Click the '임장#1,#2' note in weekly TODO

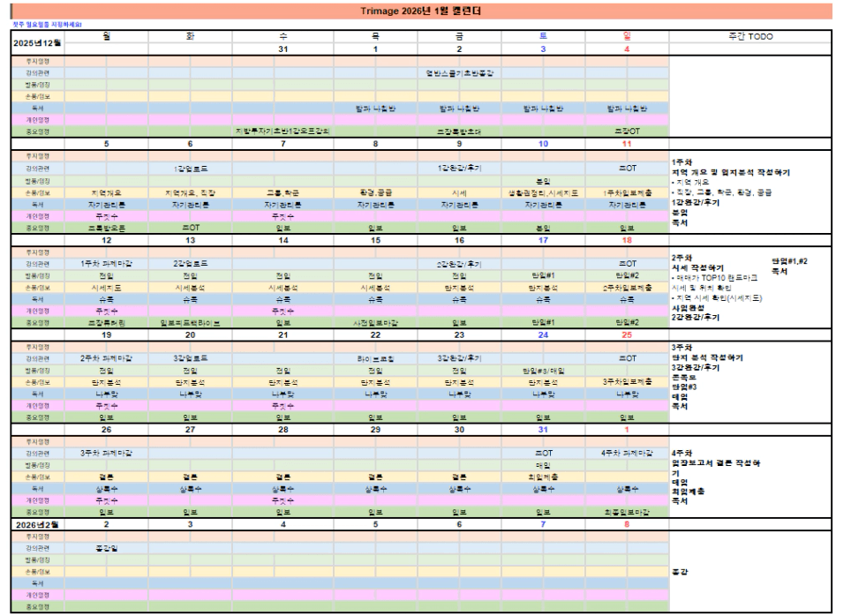point(790,261)
